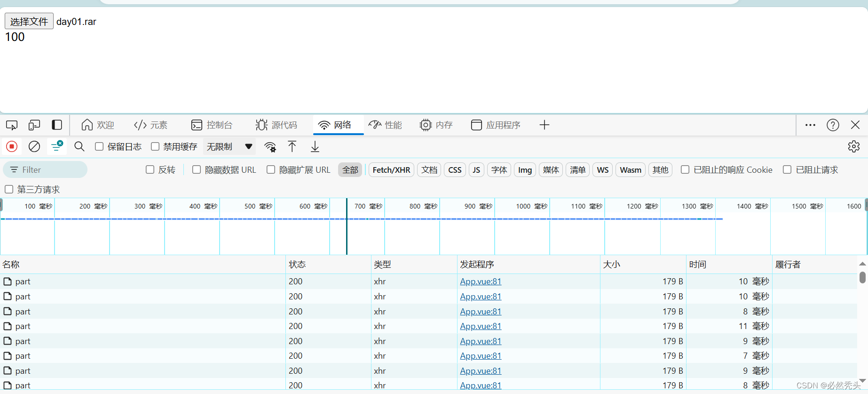Open DevTools help question icon
Screen dimensions: 868x394
pyautogui.click(x=833, y=125)
